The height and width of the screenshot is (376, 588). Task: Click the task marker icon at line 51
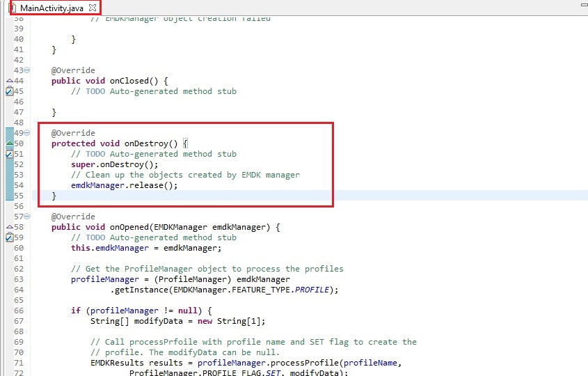pyautogui.click(x=9, y=154)
